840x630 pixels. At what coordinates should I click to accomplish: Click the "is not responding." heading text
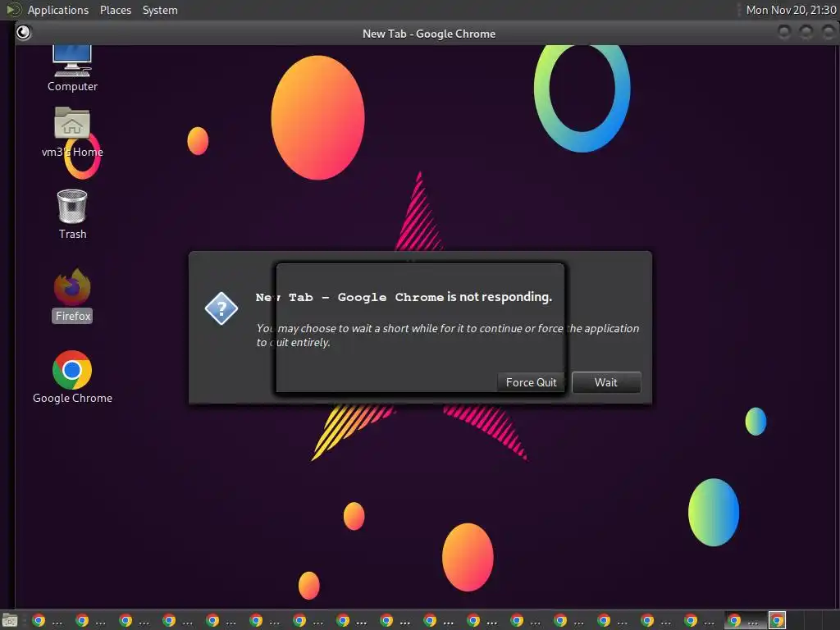pos(500,297)
